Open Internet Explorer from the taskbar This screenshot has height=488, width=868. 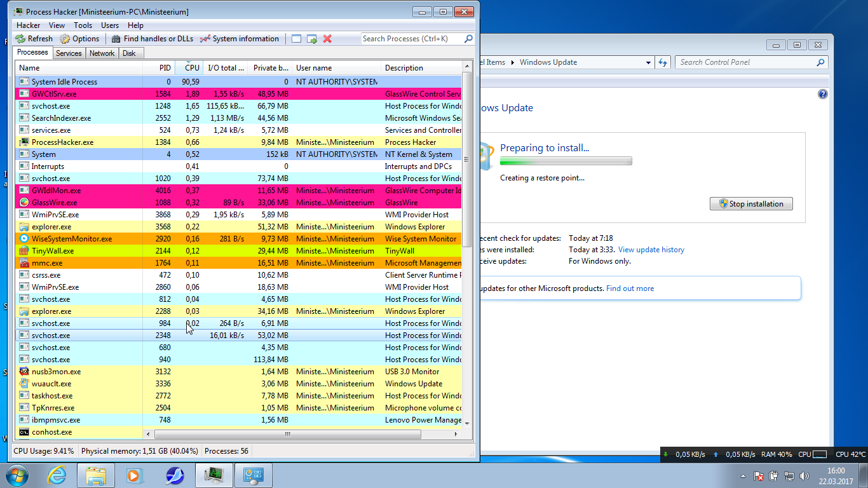57,475
